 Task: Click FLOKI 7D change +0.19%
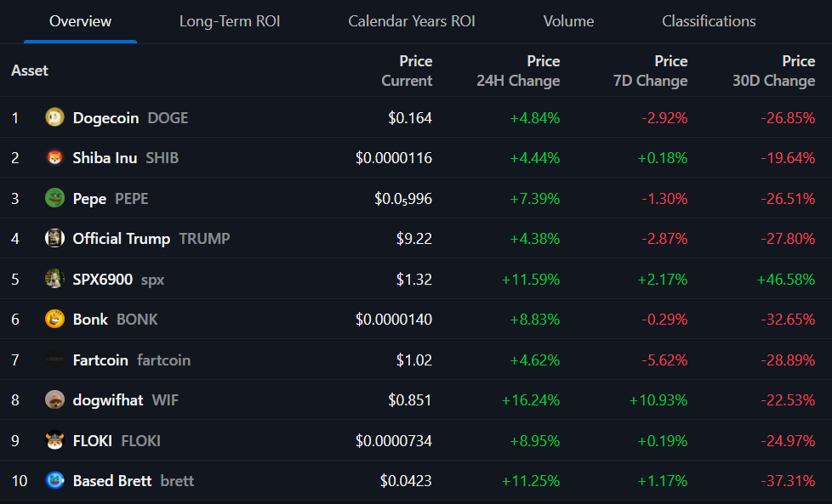[662, 441]
